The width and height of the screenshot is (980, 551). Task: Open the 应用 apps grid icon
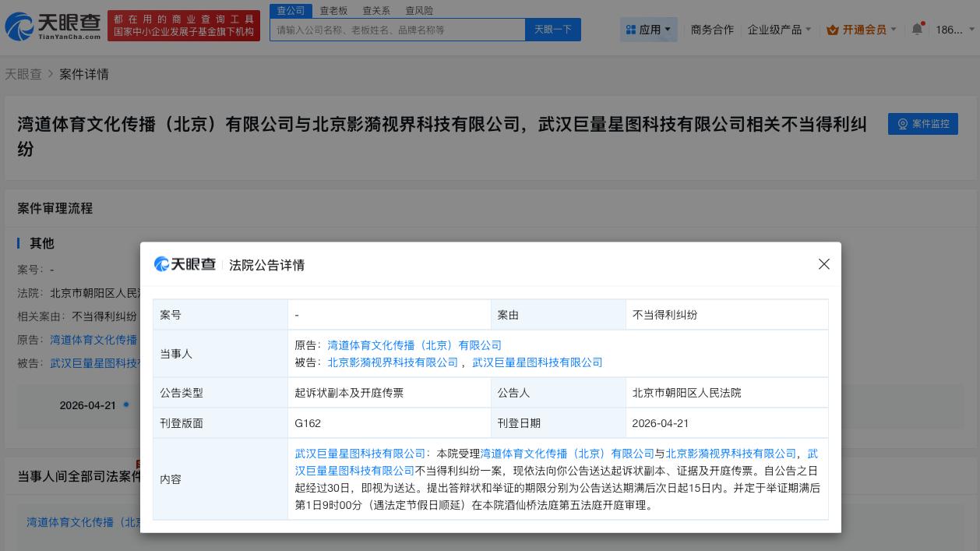[x=631, y=30]
